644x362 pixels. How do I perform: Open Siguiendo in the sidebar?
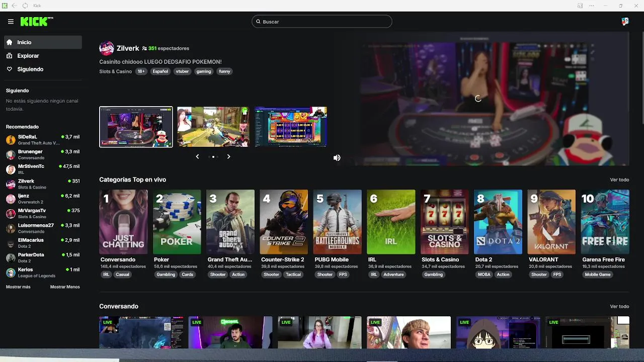coord(43,69)
